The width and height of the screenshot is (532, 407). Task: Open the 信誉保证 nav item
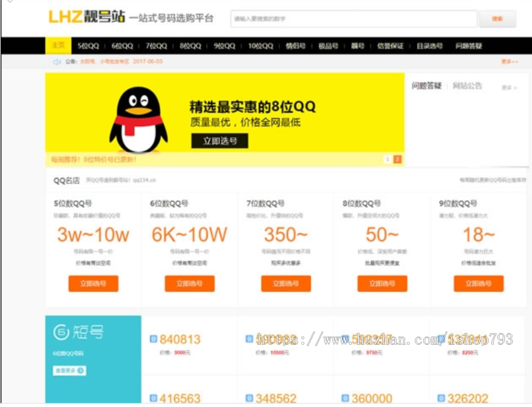coord(391,46)
